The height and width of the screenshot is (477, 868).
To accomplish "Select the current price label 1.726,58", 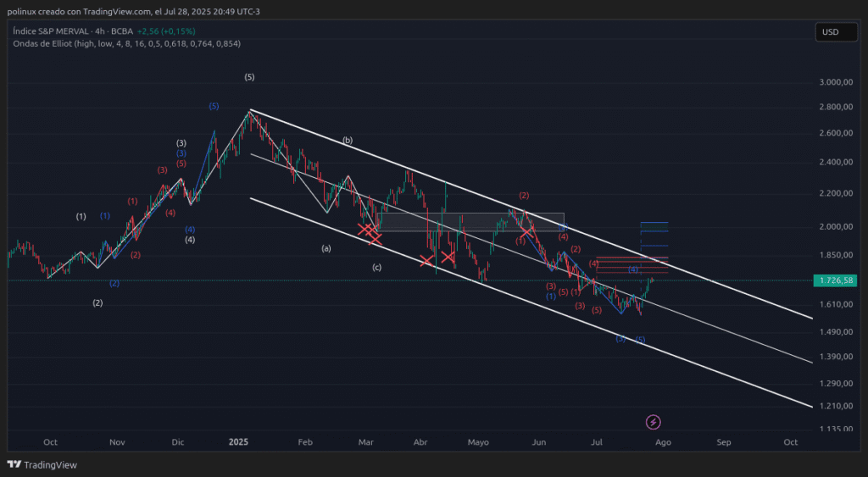I will [x=836, y=280].
